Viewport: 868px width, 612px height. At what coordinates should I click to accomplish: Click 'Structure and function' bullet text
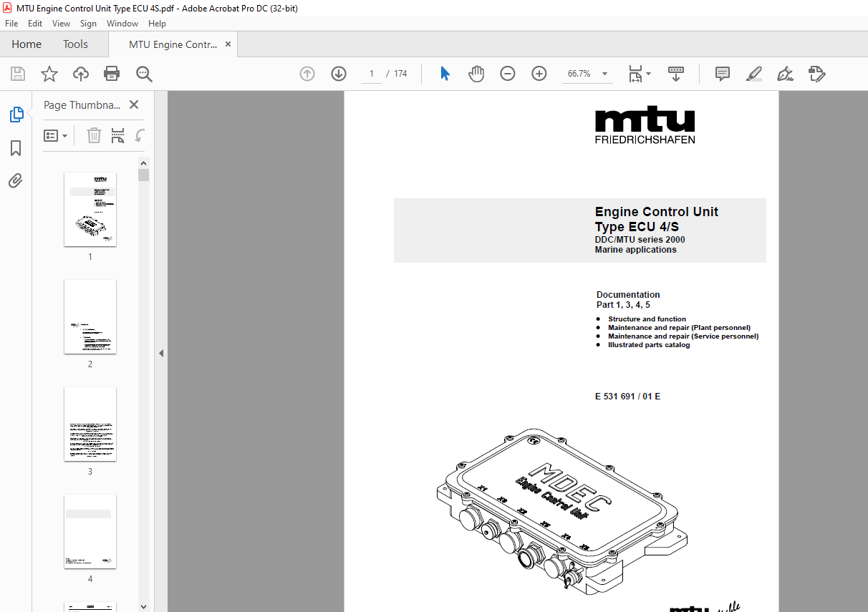click(x=647, y=319)
